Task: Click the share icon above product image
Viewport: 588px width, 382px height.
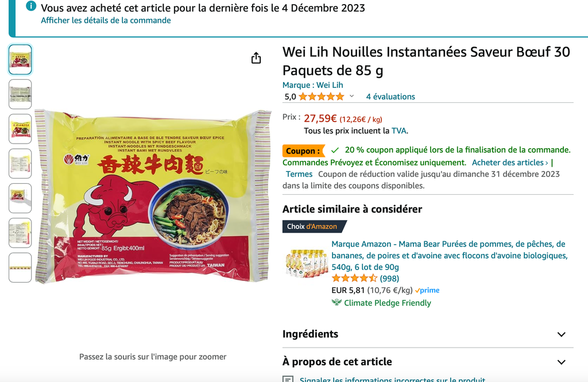Action: click(x=256, y=58)
